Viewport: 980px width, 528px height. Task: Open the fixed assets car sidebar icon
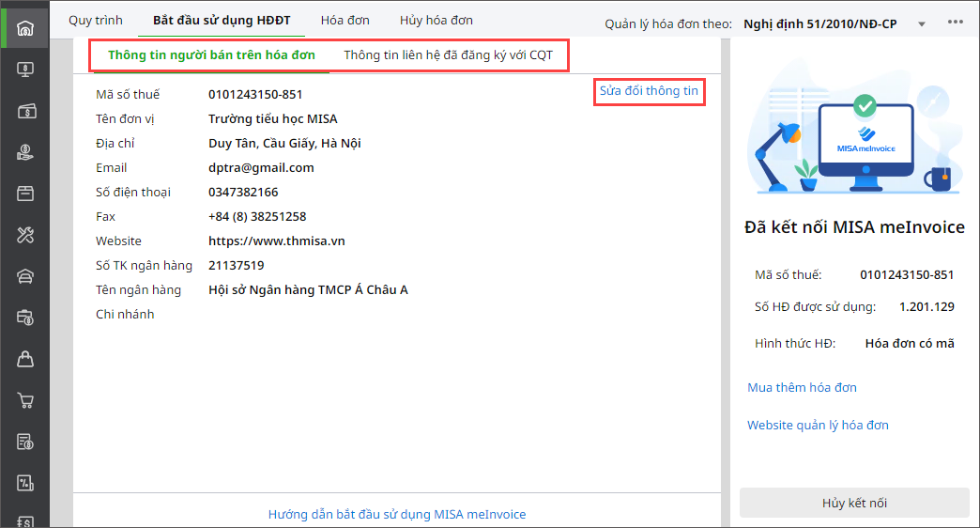click(25, 276)
